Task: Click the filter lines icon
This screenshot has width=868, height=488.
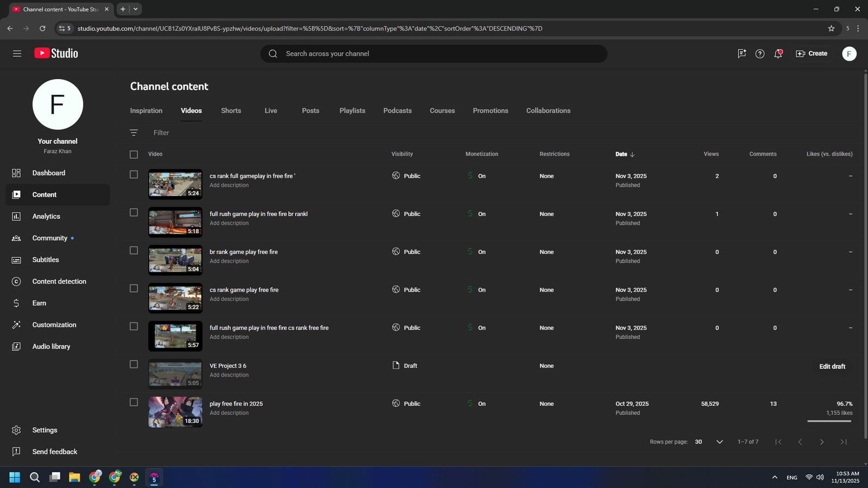Action: coord(134,133)
